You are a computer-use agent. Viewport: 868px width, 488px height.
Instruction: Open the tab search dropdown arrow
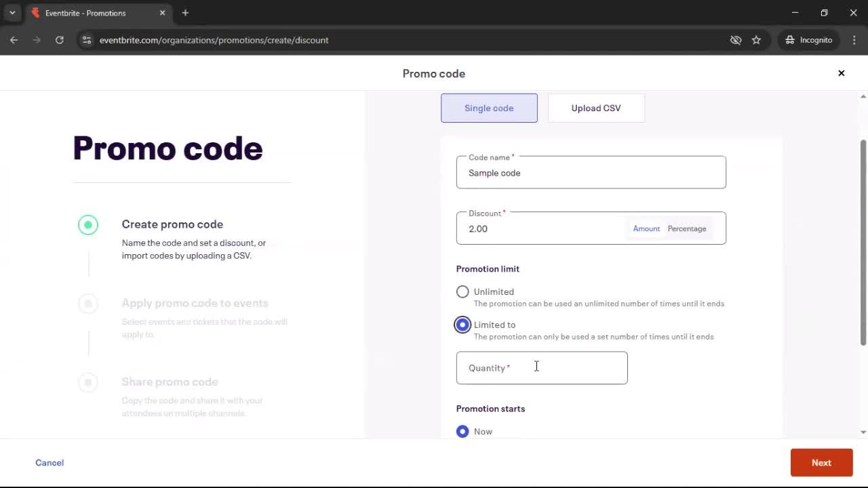tap(12, 13)
